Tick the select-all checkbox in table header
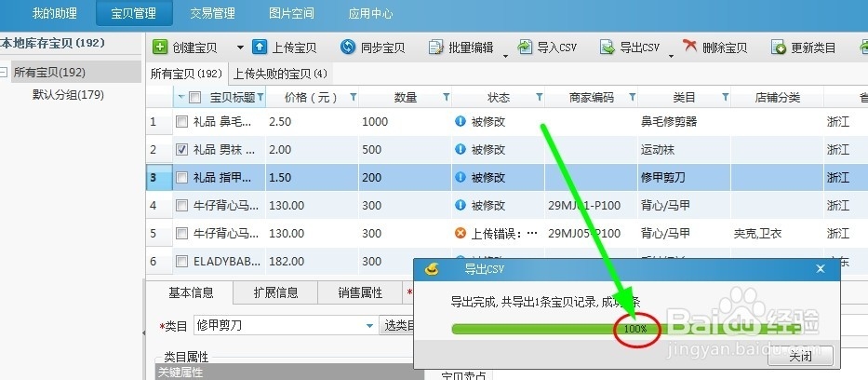Screen dimensions: 868x380 [x=194, y=98]
